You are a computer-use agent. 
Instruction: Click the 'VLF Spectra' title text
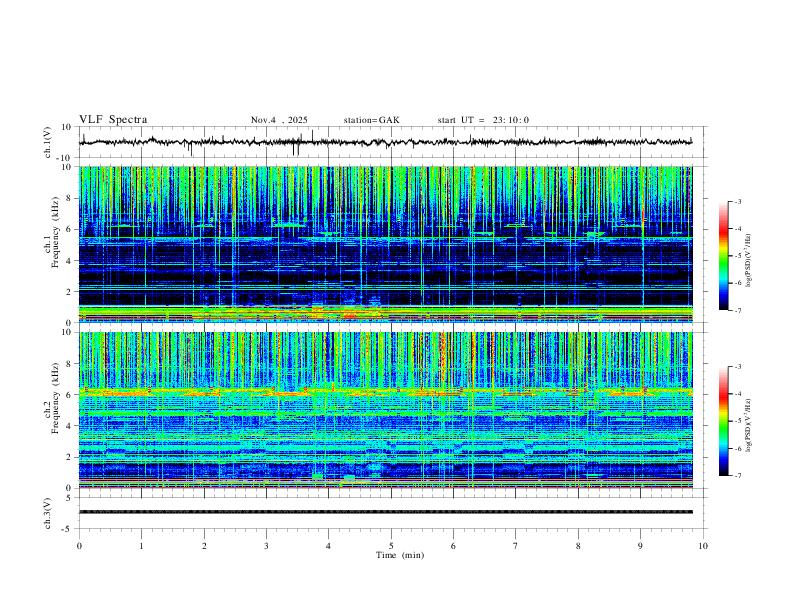(113, 120)
